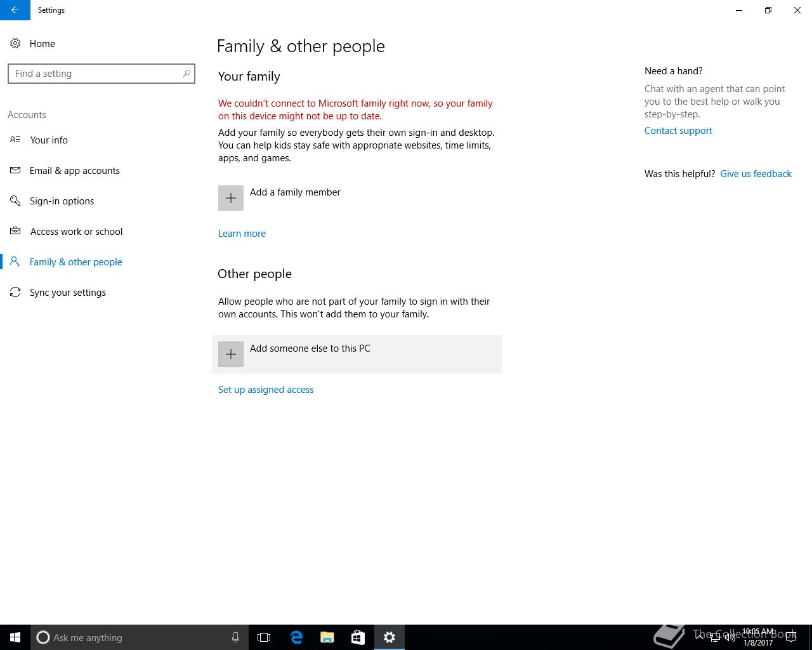Click the Your family heading
812x650 pixels.
249,76
